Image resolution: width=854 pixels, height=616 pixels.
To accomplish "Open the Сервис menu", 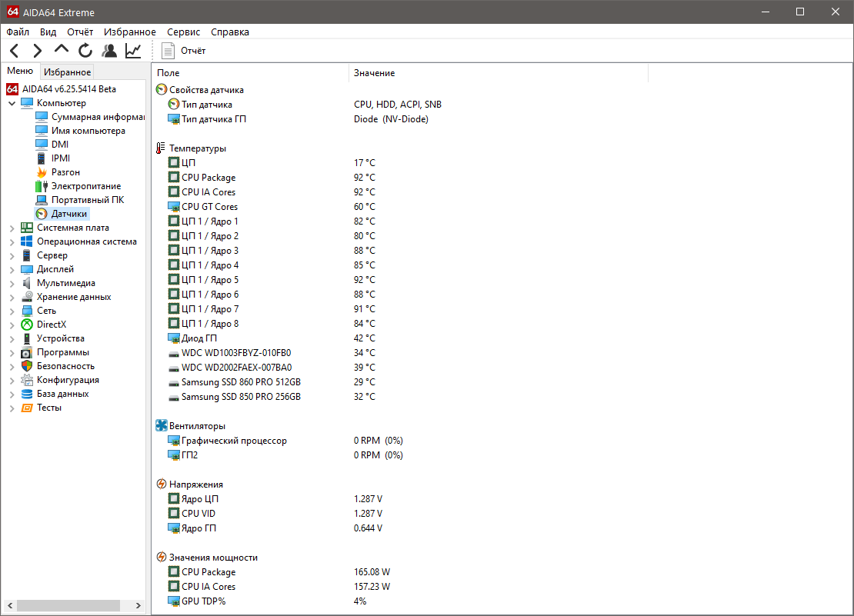I will 184,32.
